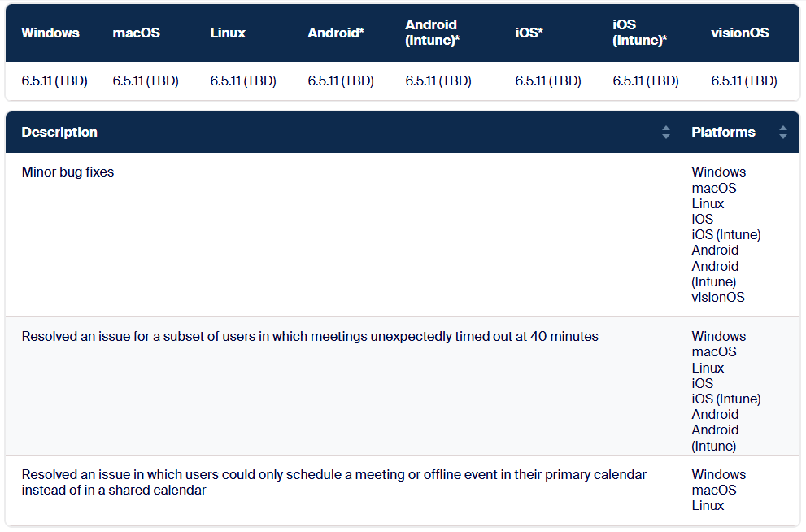Select the Platforms column header text

pyautogui.click(x=723, y=133)
